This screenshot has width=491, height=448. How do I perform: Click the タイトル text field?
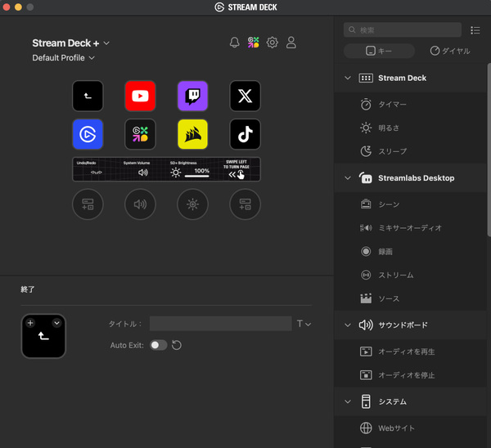221,324
